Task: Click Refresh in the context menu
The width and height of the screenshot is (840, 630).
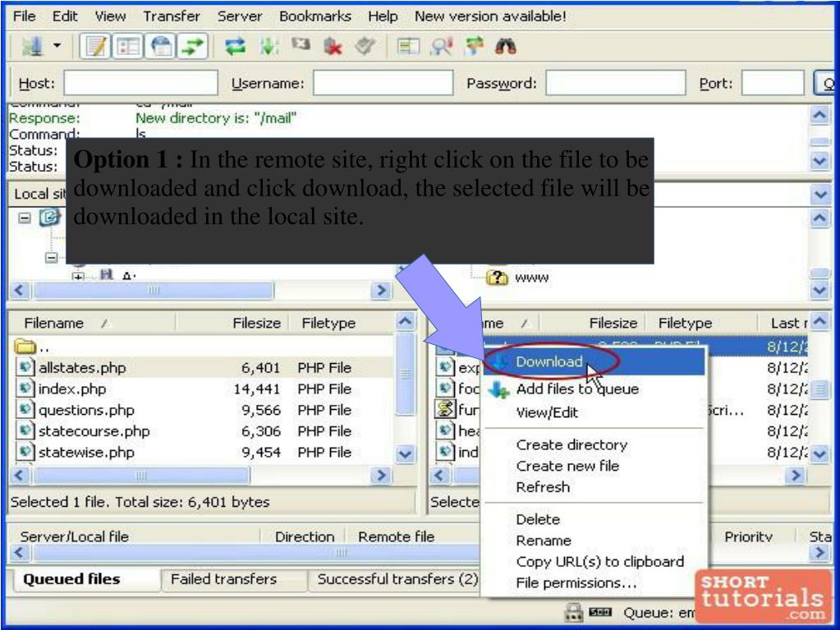Action: pyautogui.click(x=594, y=487)
